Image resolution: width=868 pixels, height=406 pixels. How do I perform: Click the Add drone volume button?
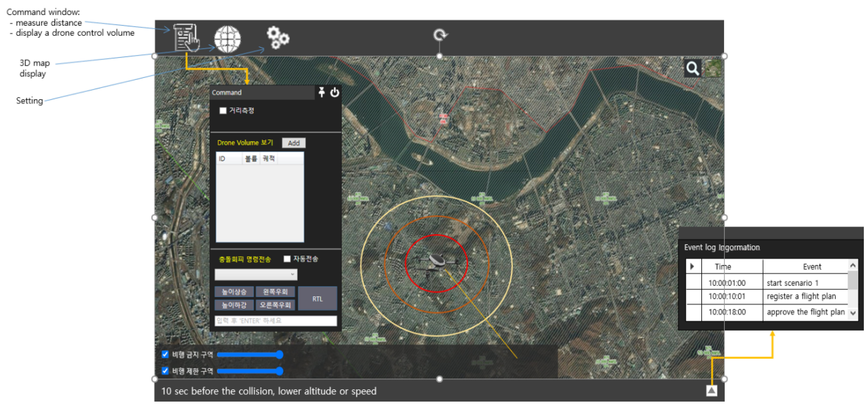pos(293,143)
